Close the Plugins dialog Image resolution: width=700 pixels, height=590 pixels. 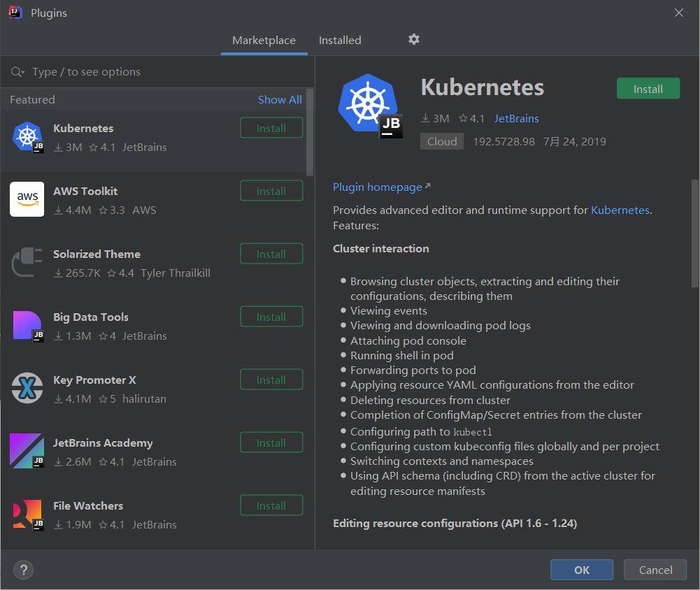[x=678, y=13]
